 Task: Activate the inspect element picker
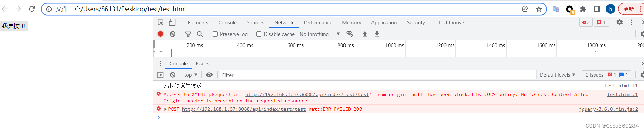tap(161, 23)
